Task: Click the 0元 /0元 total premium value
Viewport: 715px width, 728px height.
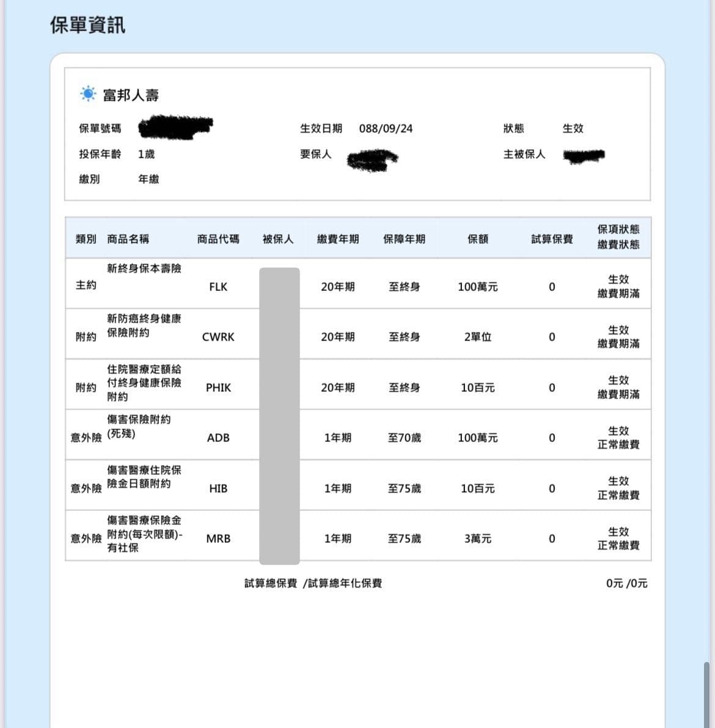Action: [x=626, y=583]
